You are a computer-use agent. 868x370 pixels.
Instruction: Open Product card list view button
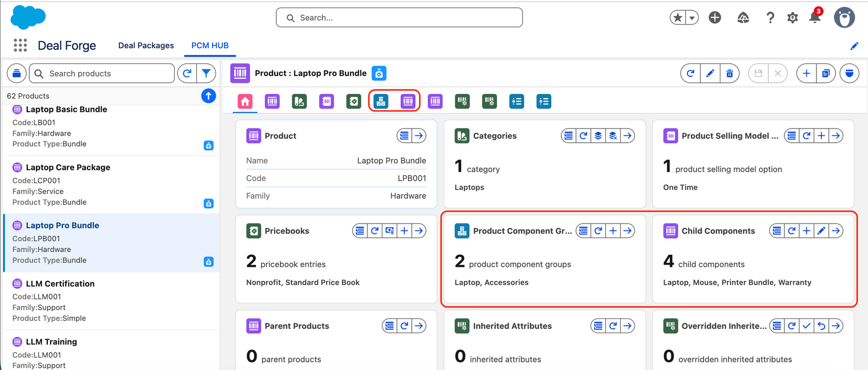(405, 136)
